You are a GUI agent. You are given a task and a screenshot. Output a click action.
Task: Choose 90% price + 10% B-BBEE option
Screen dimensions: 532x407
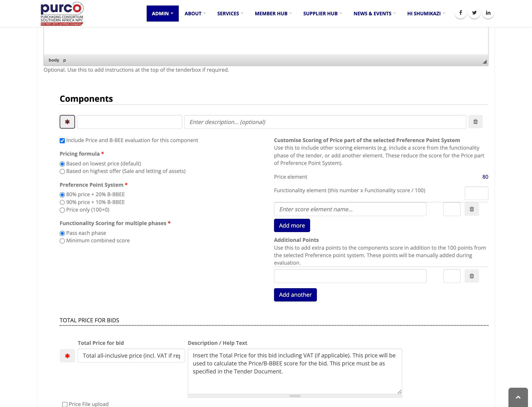pos(62,202)
